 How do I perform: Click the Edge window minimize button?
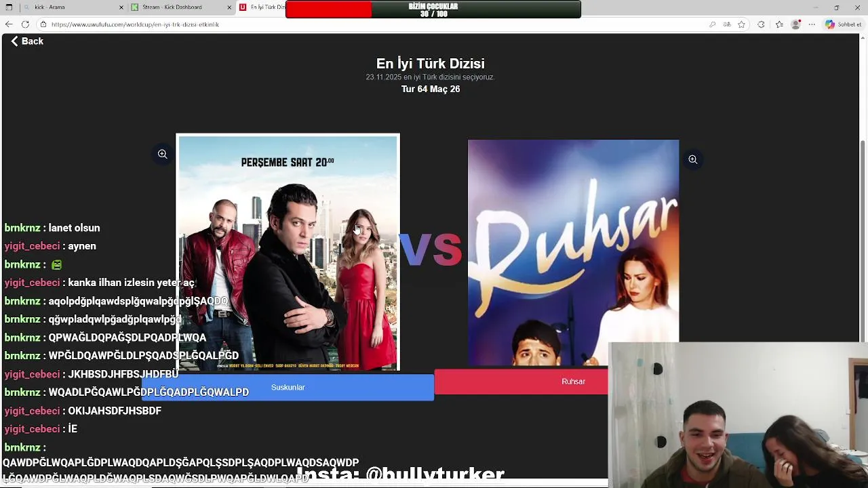[816, 7]
